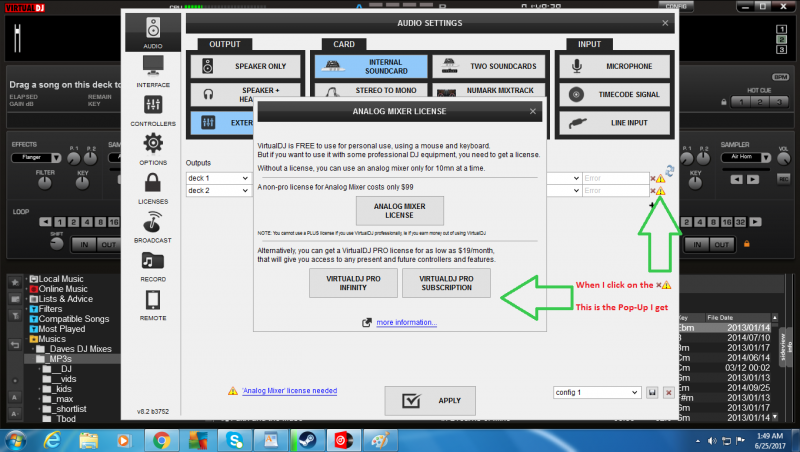This screenshot has width=800, height=452.
Task: Select Stereo to Mono card option
Action: (371, 91)
